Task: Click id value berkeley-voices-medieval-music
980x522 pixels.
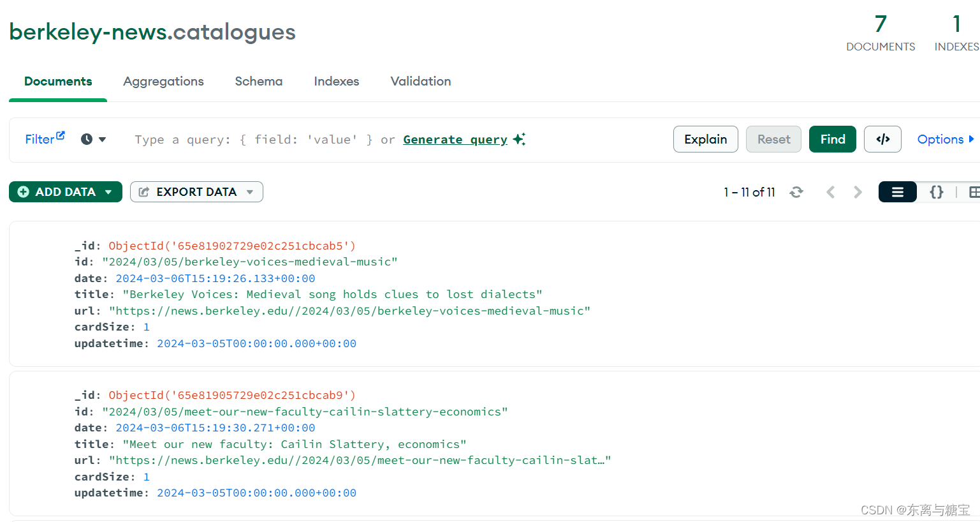Action: [249, 262]
